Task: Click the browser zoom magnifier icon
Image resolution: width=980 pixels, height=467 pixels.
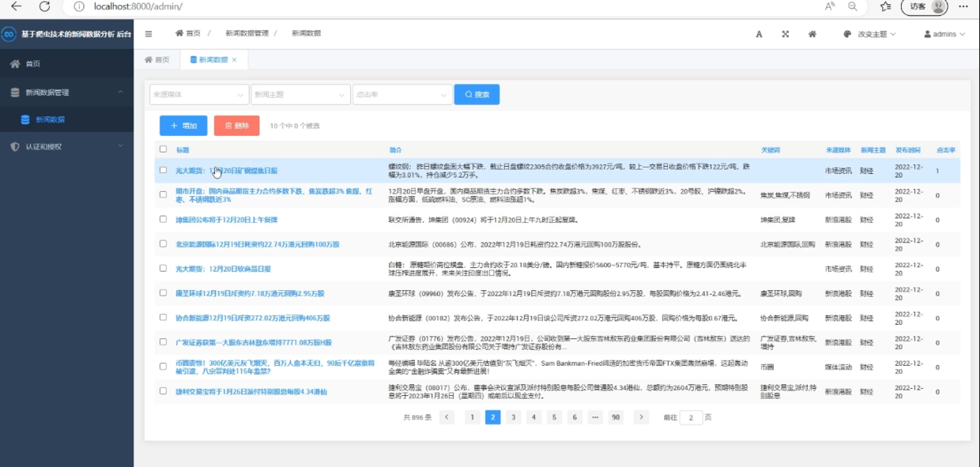Action: point(852,6)
